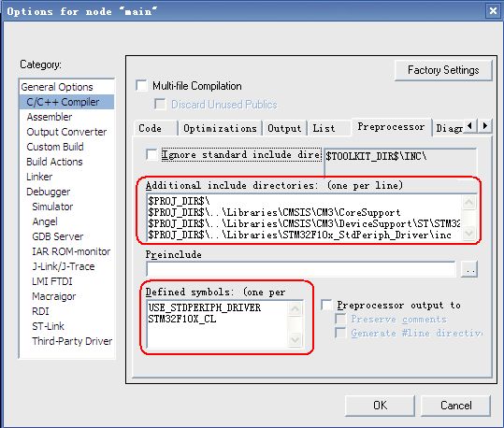Click the STM32F10x_StdPeriph_Driver\inc line

click(299, 235)
